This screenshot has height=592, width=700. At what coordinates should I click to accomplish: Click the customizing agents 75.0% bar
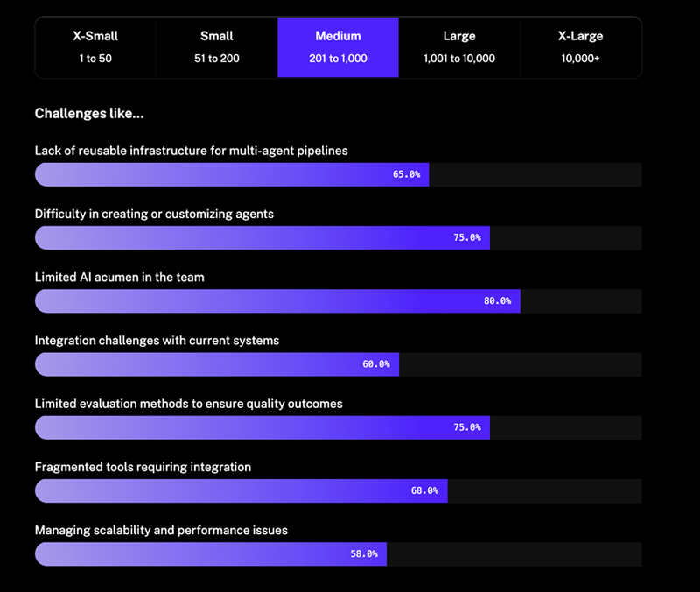[262, 237]
